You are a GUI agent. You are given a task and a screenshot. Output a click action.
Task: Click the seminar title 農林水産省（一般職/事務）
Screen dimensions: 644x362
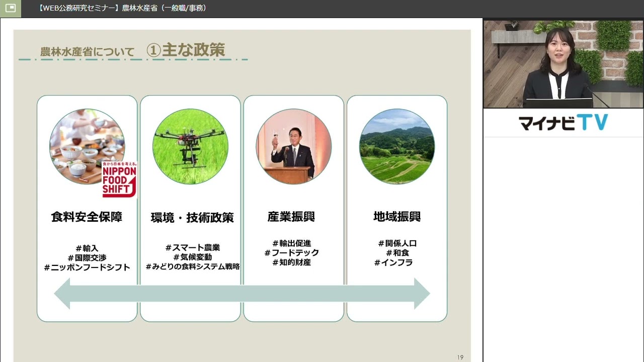(164, 8)
